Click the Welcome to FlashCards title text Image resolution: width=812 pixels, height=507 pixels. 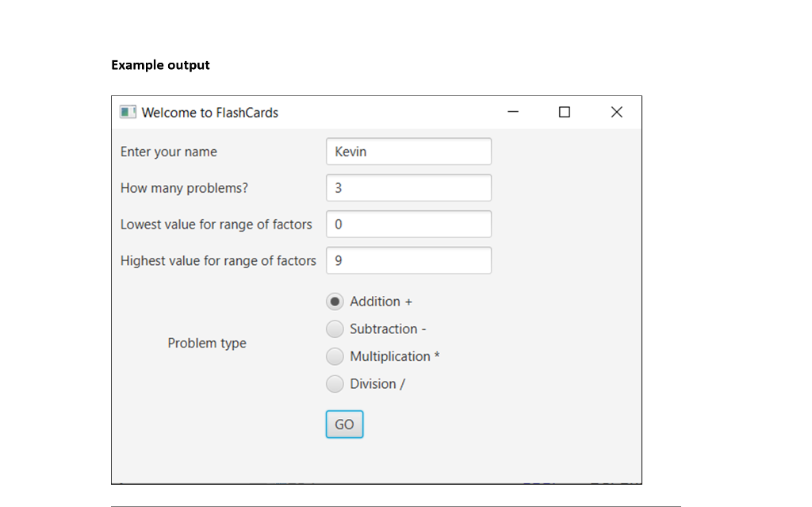click(x=209, y=112)
